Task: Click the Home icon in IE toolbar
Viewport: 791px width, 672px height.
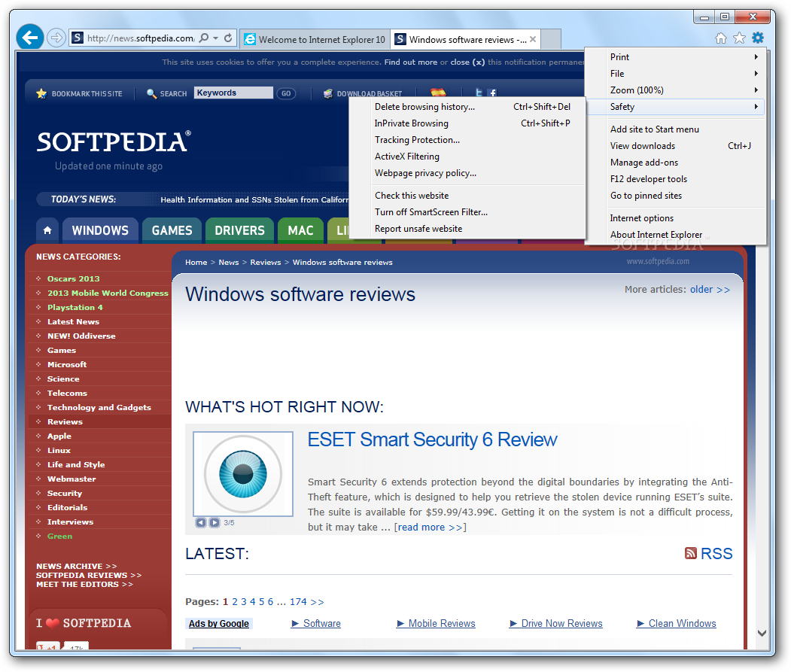Action: pyautogui.click(x=721, y=38)
